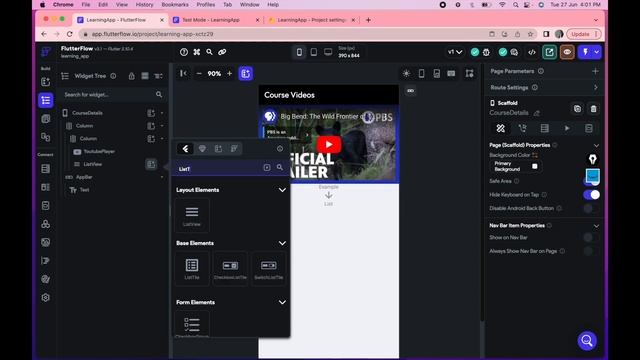Viewport: 640px width, 360px height.
Task: Click the Update button in Chrome
Action: 584,34
